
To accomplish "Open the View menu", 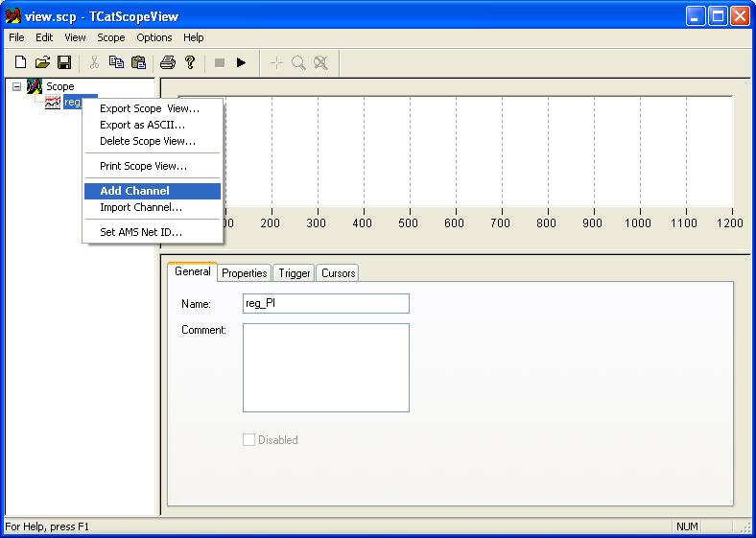I will 75,37.
